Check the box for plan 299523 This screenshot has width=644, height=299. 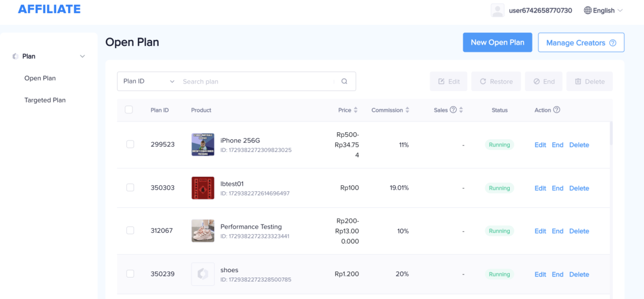tap(130, 145)
